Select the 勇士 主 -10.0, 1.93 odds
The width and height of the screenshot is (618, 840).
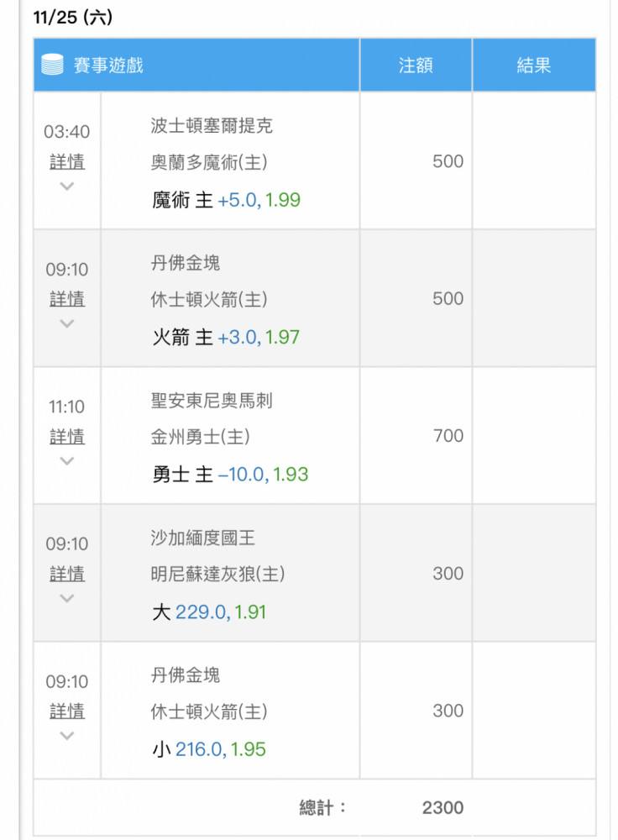tap(230, 474)
